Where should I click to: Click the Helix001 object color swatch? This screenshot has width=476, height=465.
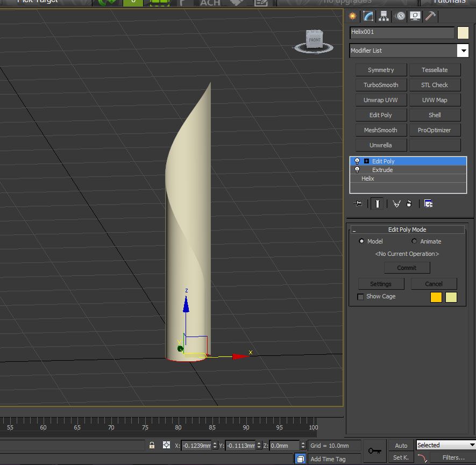pyautogui.click(x=463, y=33)
